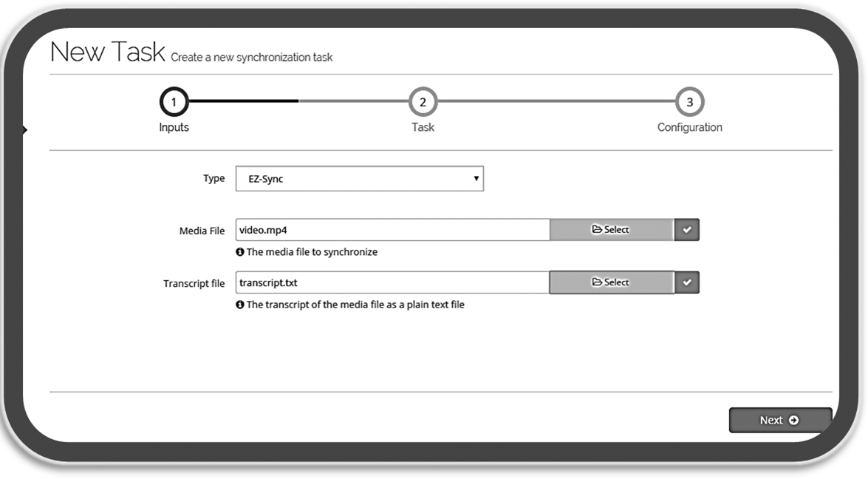Switch to the Task step label
This screenshot has width=868, height=479.
tap(423, 127)
